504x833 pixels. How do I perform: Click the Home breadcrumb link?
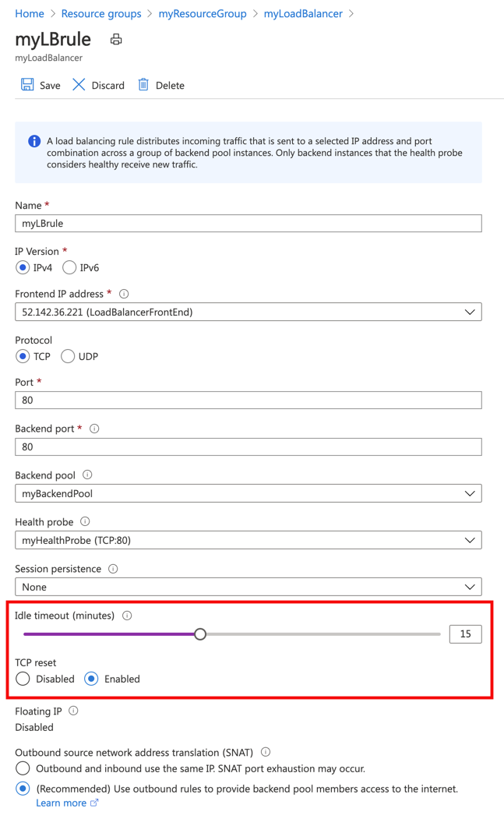[30, 13]
